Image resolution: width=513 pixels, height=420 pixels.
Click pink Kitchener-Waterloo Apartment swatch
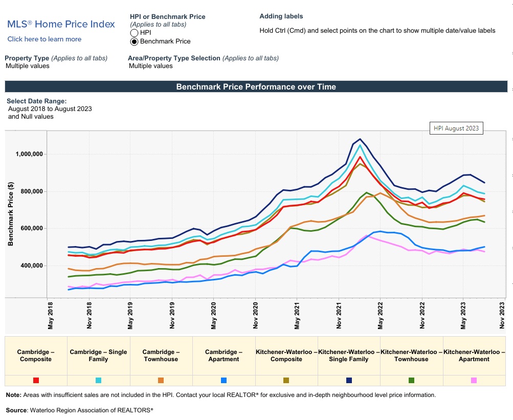pyautogui.click(x=474, y=381)
